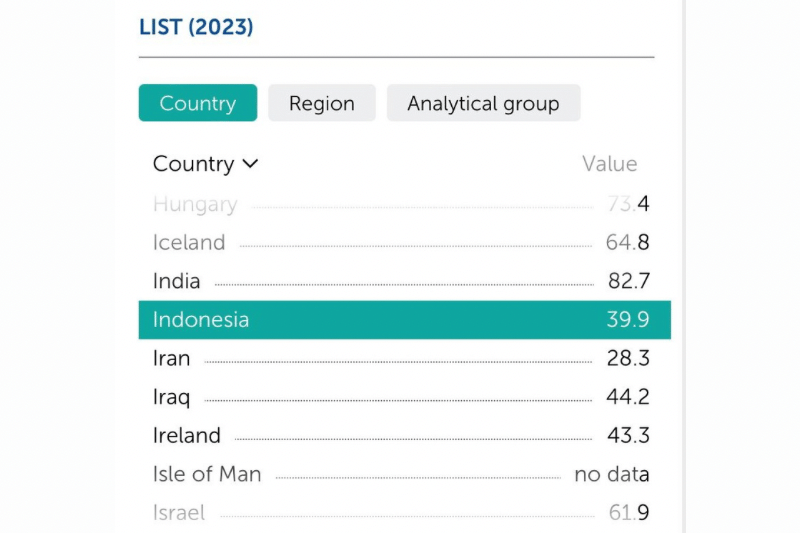Select Israel at the list bottom
The height and width of the screenshot is (533, 800).
click(179, 512)
